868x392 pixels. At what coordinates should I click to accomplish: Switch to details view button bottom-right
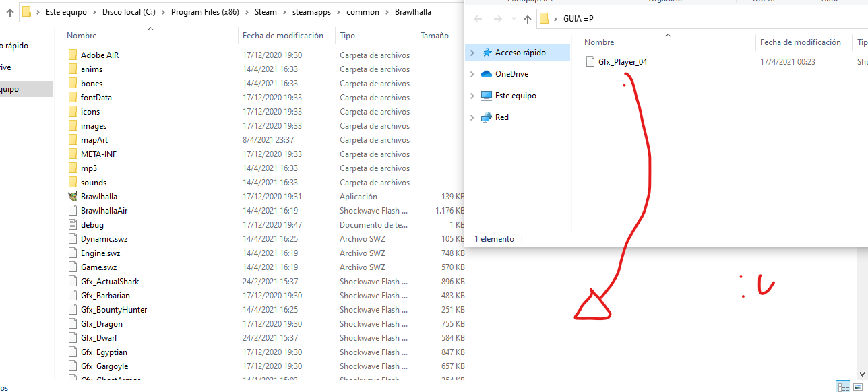843,386
